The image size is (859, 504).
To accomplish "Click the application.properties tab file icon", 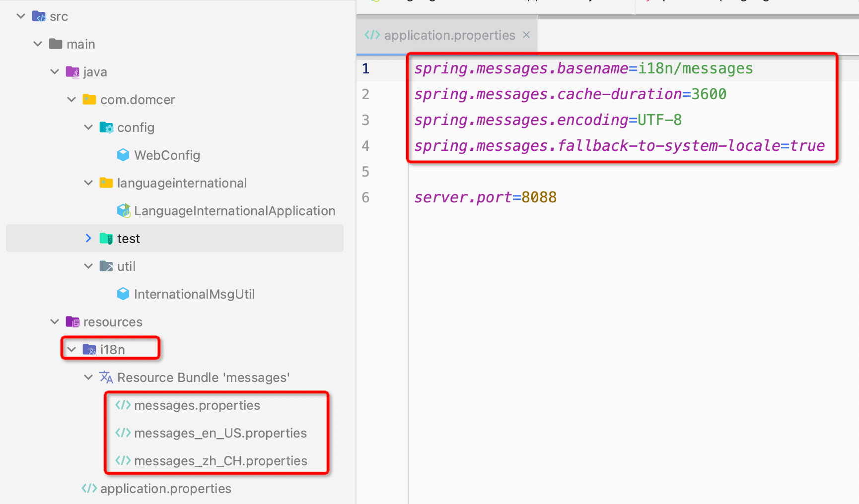I will click(x=372, y=35).
